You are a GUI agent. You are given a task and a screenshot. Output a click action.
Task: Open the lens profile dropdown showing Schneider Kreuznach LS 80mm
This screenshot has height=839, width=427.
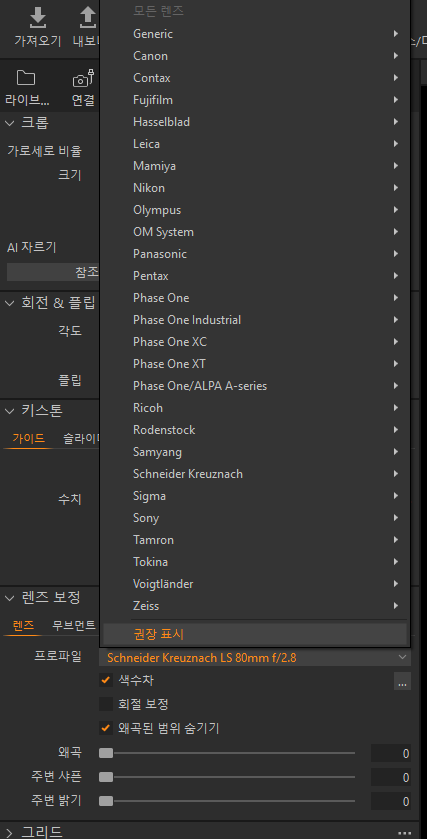coord(255,658)
